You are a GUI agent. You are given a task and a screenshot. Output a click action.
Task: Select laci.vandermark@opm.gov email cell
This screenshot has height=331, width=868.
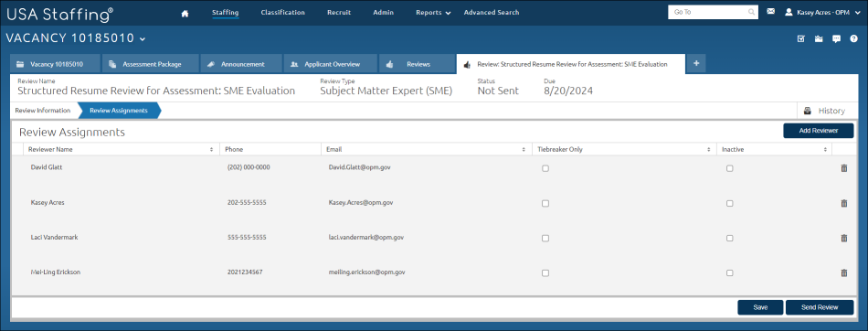point(365,238)
